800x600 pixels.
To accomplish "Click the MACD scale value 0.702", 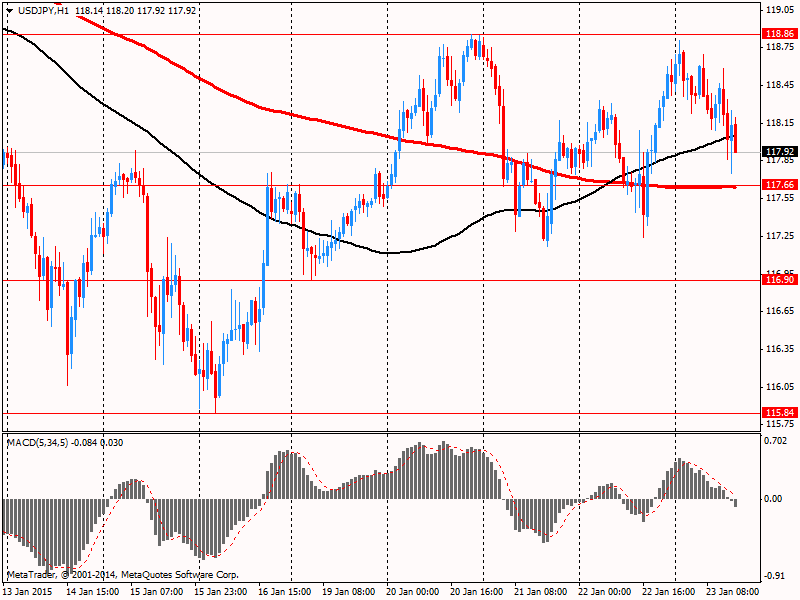I will (x=776, y=441).
